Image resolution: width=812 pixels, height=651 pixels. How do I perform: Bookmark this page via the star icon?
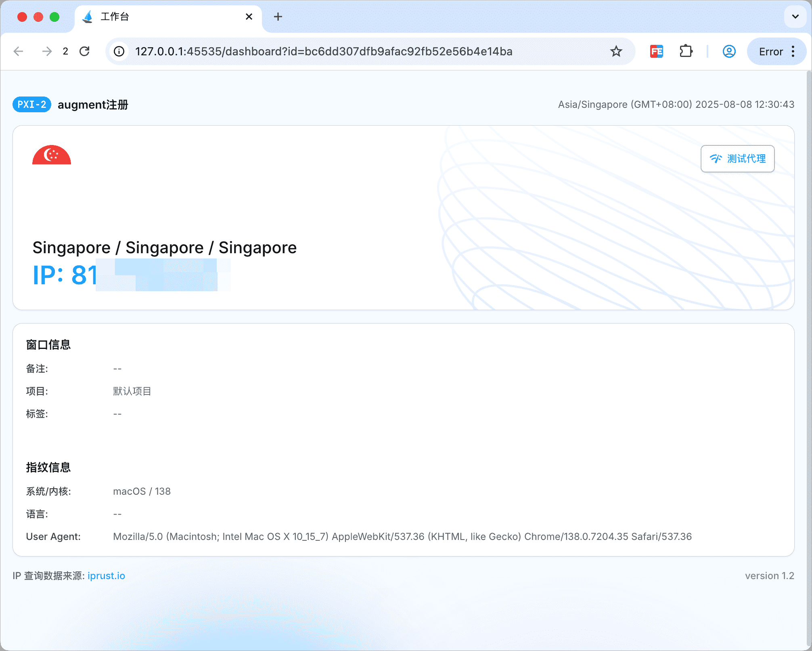point(616,51)
